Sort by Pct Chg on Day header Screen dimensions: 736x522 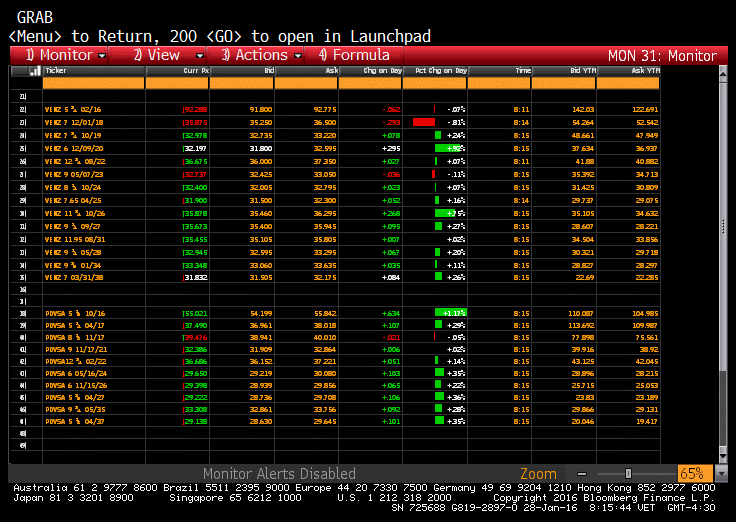(x=435, y=71)
